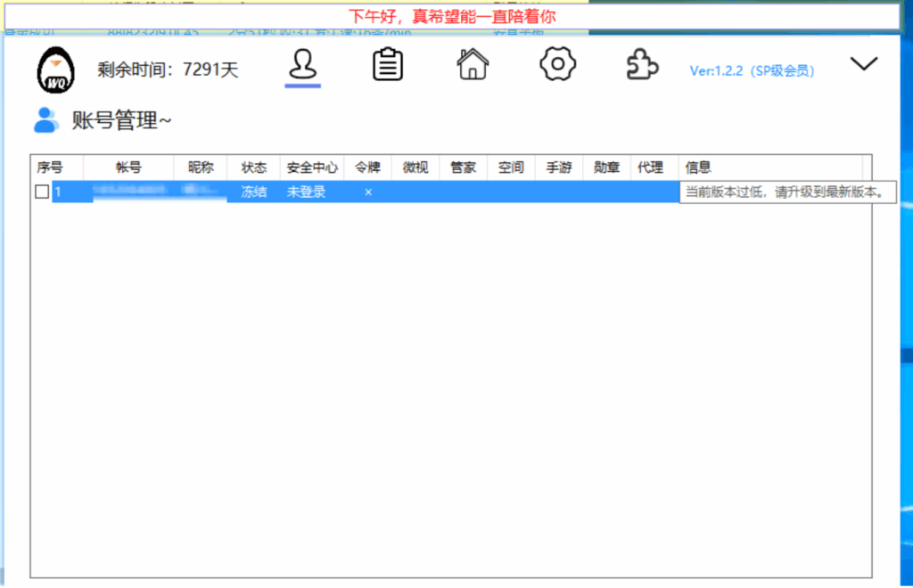Click the Ver:1.2.2 SP级会员 version link
Image resolution: width=913 pixels, height=588 pixels.
[x=752, y=70]
